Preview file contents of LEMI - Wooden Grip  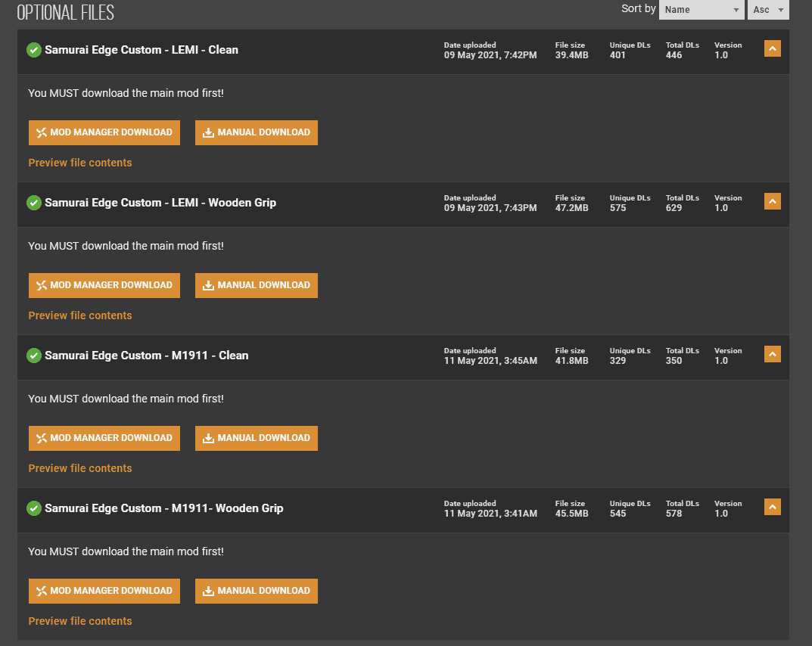point(80,315)
